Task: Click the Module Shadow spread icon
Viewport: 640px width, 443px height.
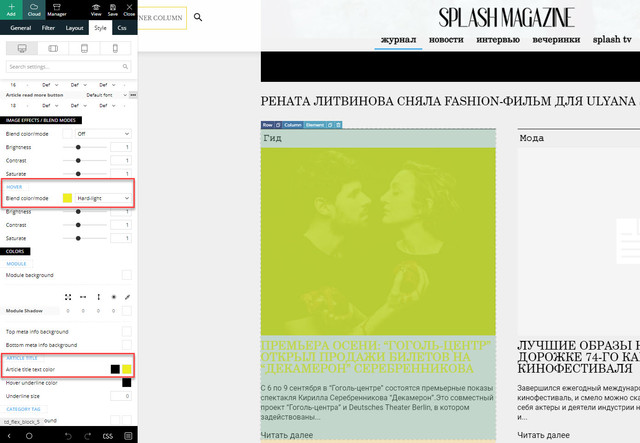Action: click(x=68, y=297)
